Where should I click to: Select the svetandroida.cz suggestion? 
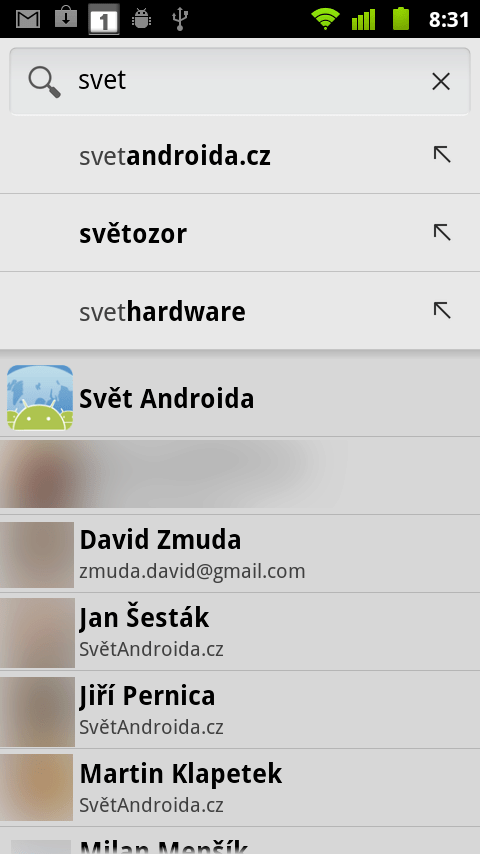point(240,155)
